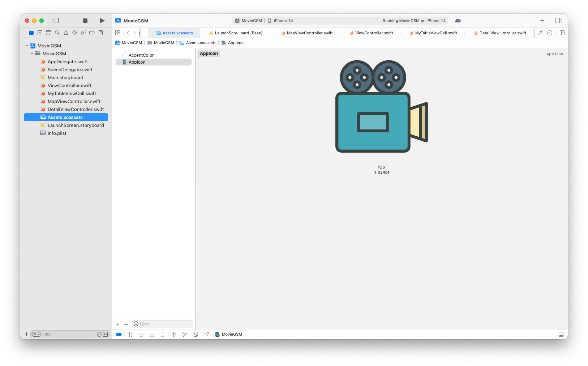The height and width of the screenshot is (366, 588).
Task: Collapse the MovieGSM project root
Action: (27, 46)
